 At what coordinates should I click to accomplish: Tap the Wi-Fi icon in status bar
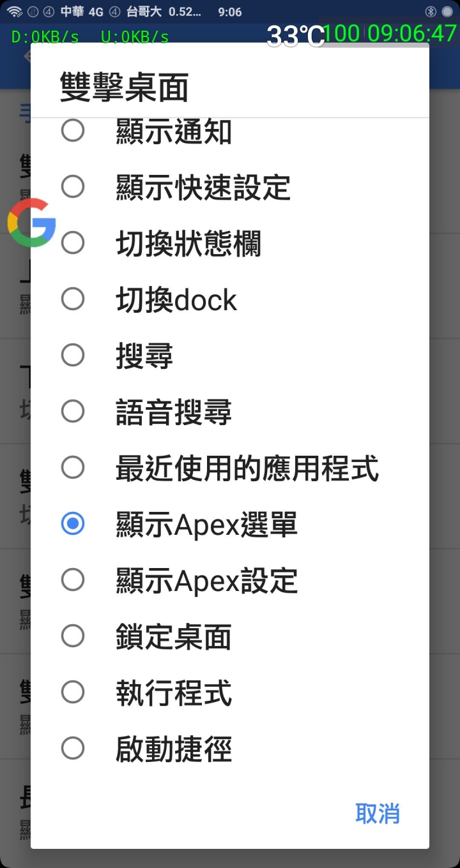[x=15, y=12]
